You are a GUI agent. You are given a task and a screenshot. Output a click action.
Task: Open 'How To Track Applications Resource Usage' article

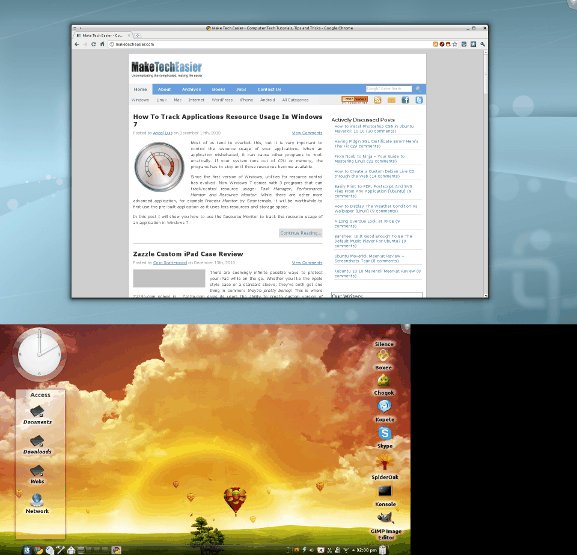[227, 120]
